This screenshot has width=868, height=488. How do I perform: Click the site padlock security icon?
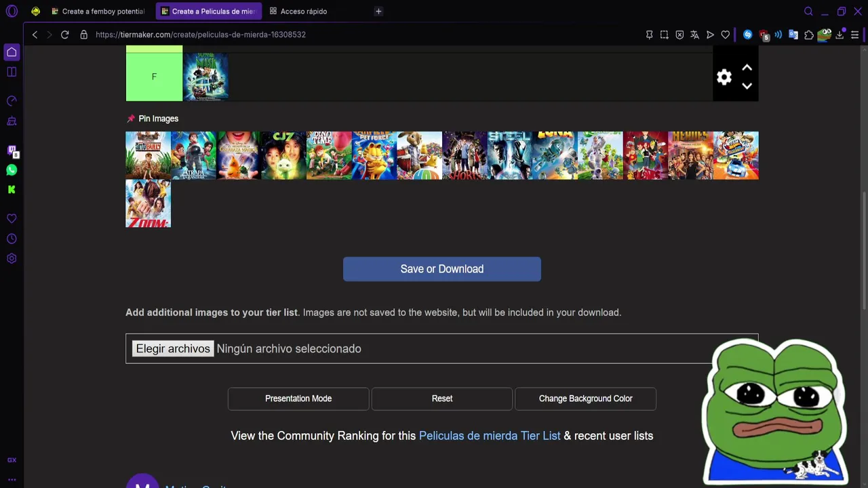pyautogui.click(x=84, y=35)
